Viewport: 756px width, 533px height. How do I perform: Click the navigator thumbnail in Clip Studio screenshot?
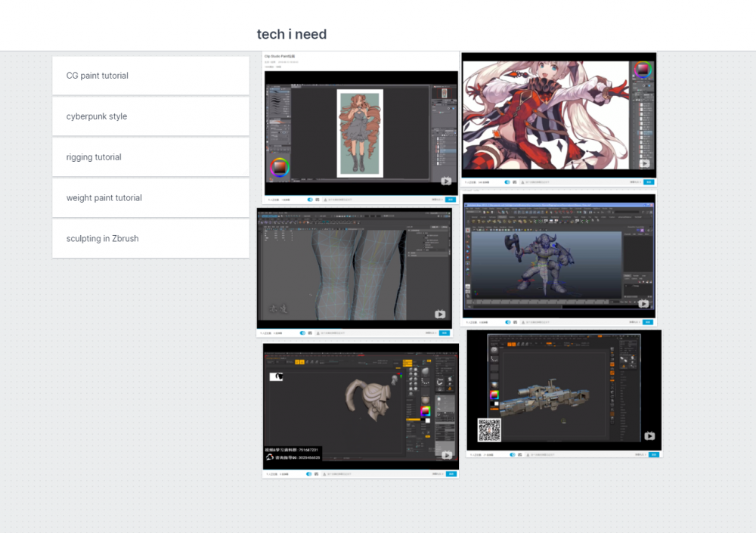(x=444, y=92)
